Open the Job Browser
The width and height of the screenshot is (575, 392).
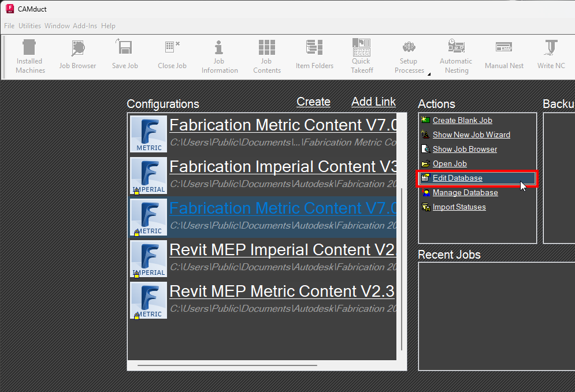point(77,55)
